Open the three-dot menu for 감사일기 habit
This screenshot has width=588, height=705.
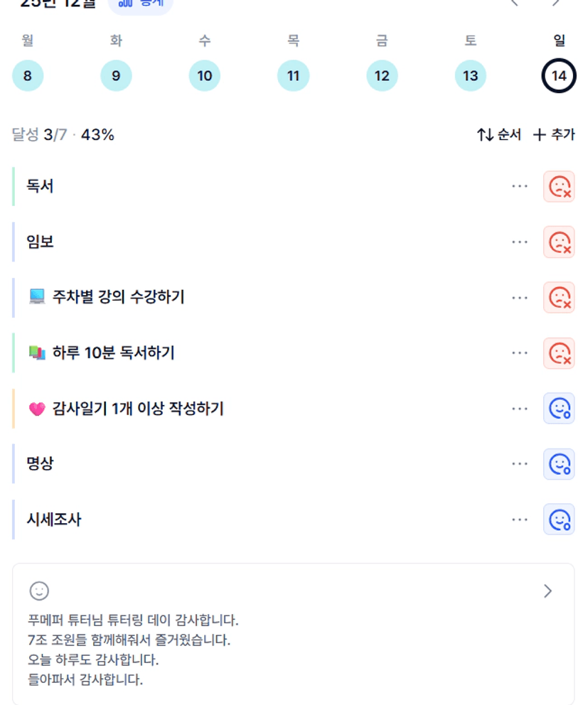point(520,409)
